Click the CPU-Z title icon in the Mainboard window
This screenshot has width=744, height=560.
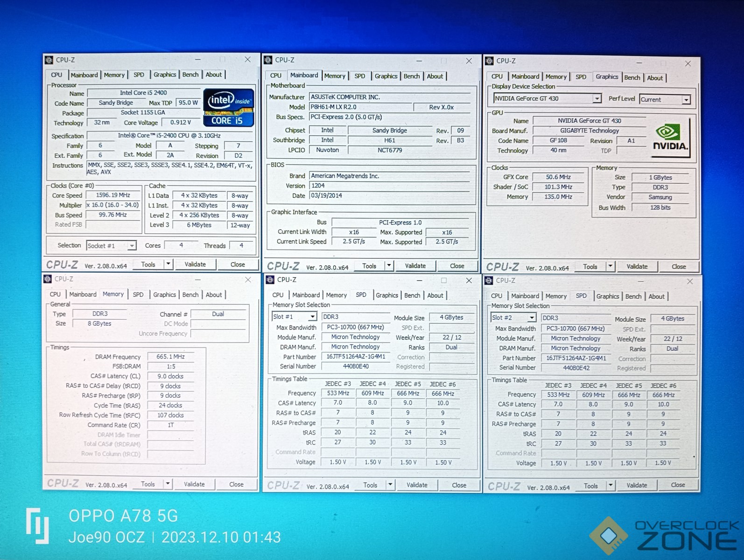pyautogui.click(x=268, y=60)
